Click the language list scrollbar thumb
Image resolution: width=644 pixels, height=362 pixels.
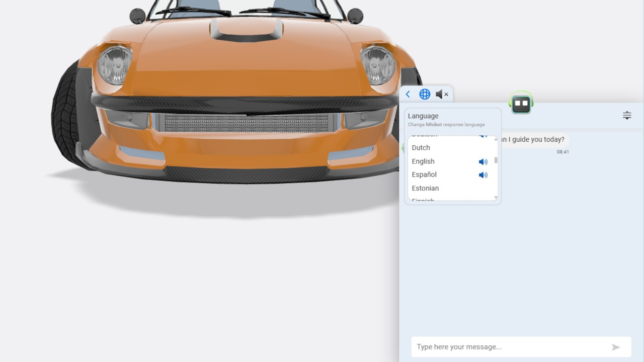[496, 160]
